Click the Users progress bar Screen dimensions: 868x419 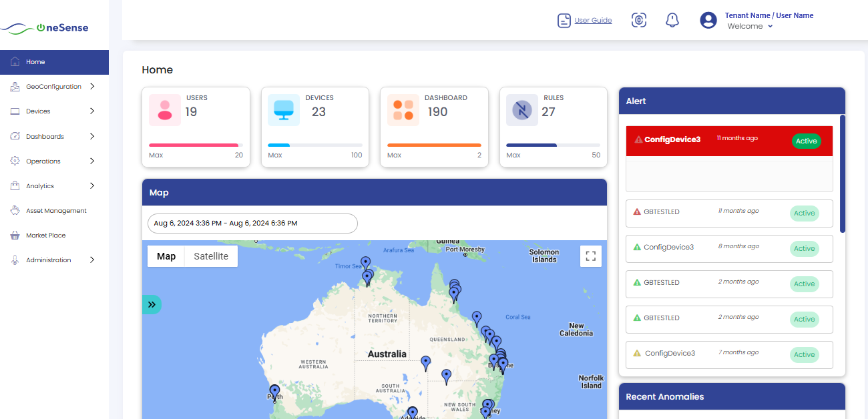coord(194,145)
